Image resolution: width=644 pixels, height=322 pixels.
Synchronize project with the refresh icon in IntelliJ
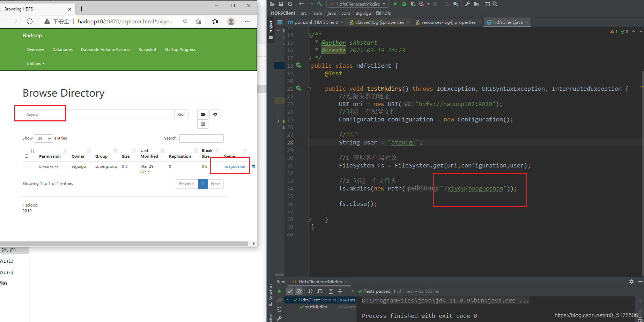[290, 4]
